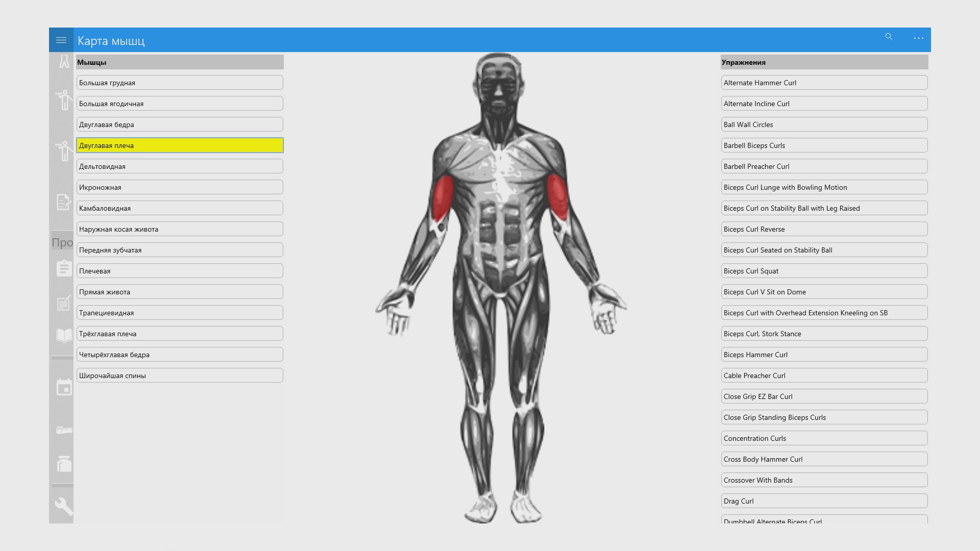Click the search magnifier icon
Image resolution: width=980 pixels, height=551 pixels.
coord(889,37)
